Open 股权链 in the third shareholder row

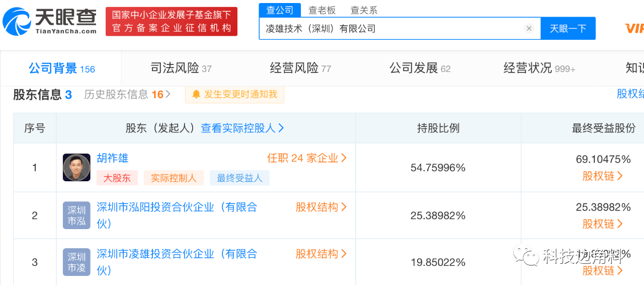pyautogui.click(x=603, y=271)
